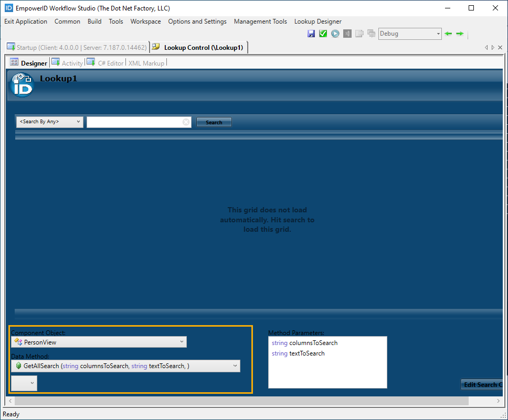Open the Lookup Designer menu
The height and width of the screenshot is (420, 508).
tap(317, 21)
